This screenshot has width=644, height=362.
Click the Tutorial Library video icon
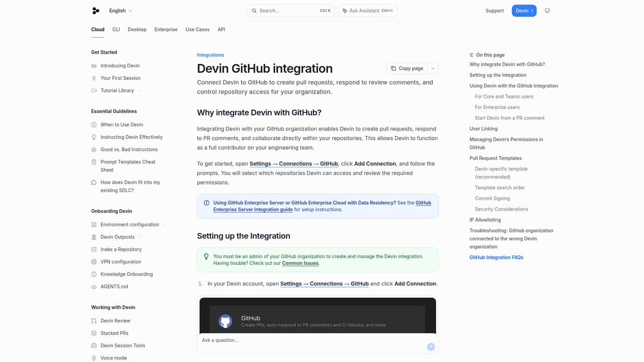point(94,90)
